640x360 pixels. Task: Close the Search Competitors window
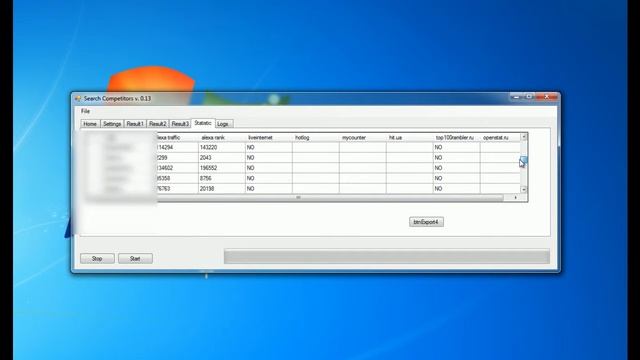(547, 97)
